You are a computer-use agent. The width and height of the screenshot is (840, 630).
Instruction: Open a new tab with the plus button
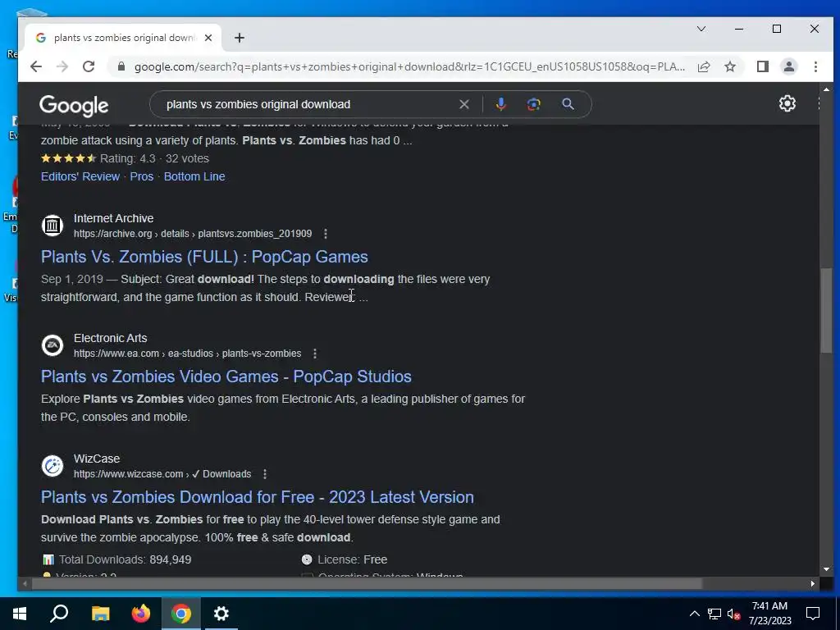[240, 38]
